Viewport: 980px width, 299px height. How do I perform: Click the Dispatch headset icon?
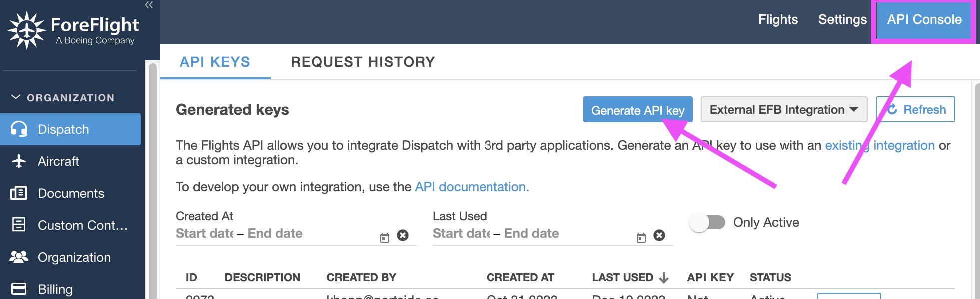click(19, 129)
